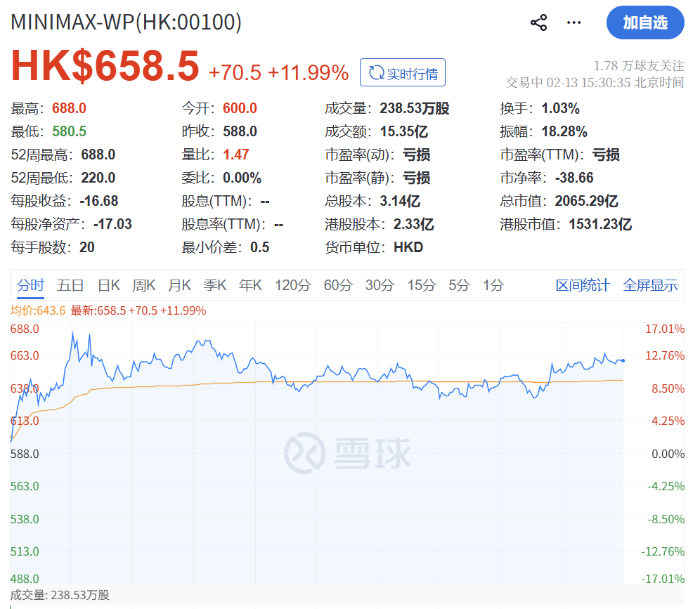Switch to the 5分 interval
Screen dimensions: 700x609
tap(459, 285)
